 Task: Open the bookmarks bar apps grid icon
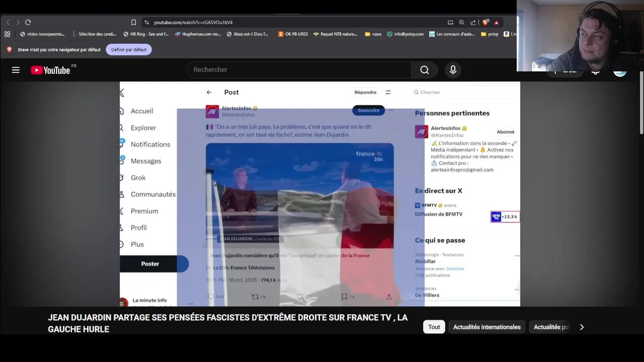tap(7, 34)
